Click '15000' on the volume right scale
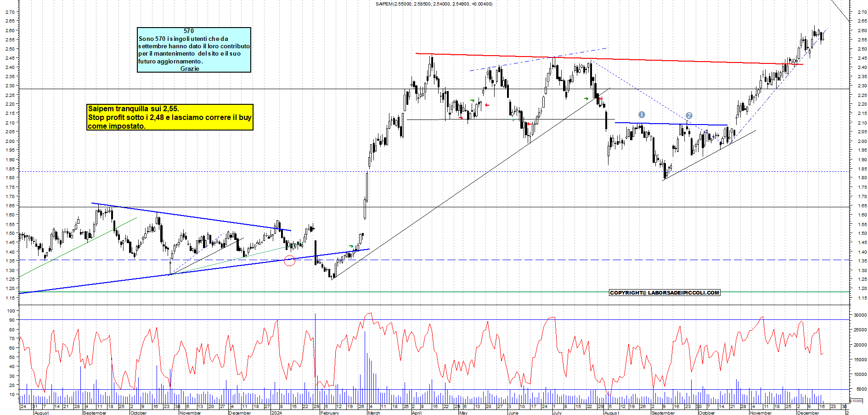 click(x=860, y=360)
